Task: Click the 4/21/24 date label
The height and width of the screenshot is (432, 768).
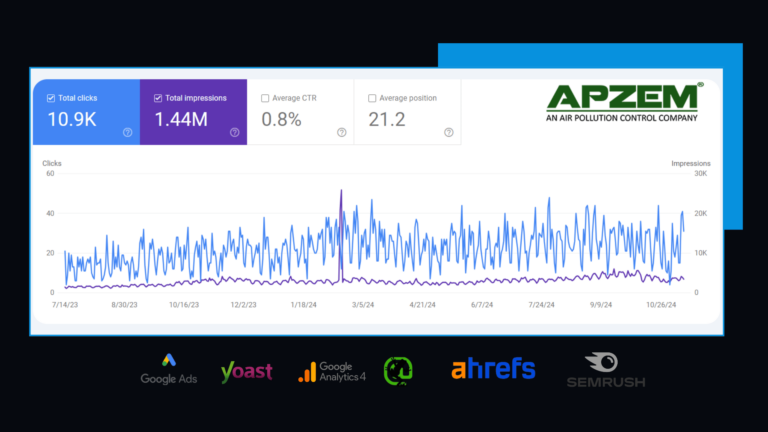Action: point(423,305)
